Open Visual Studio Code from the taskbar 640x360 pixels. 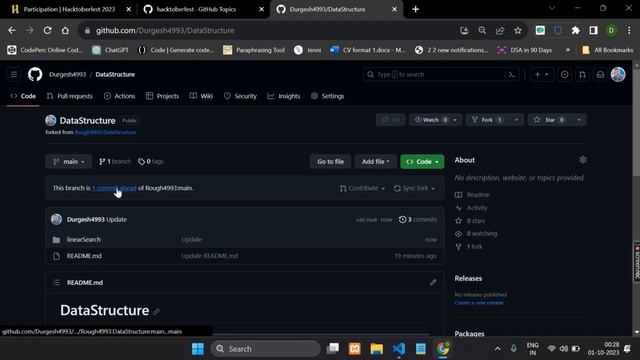point(399,349)
